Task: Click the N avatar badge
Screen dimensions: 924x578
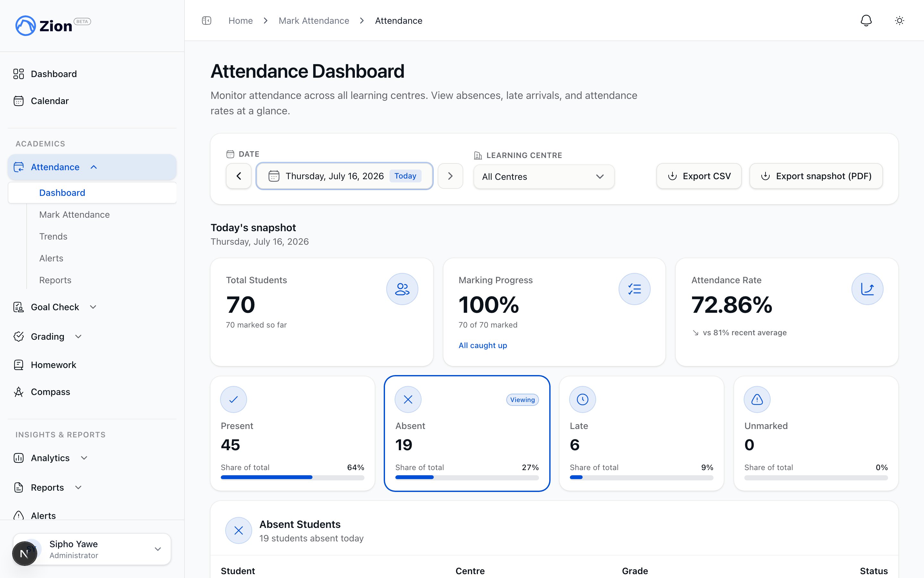Action: [24, 554]
